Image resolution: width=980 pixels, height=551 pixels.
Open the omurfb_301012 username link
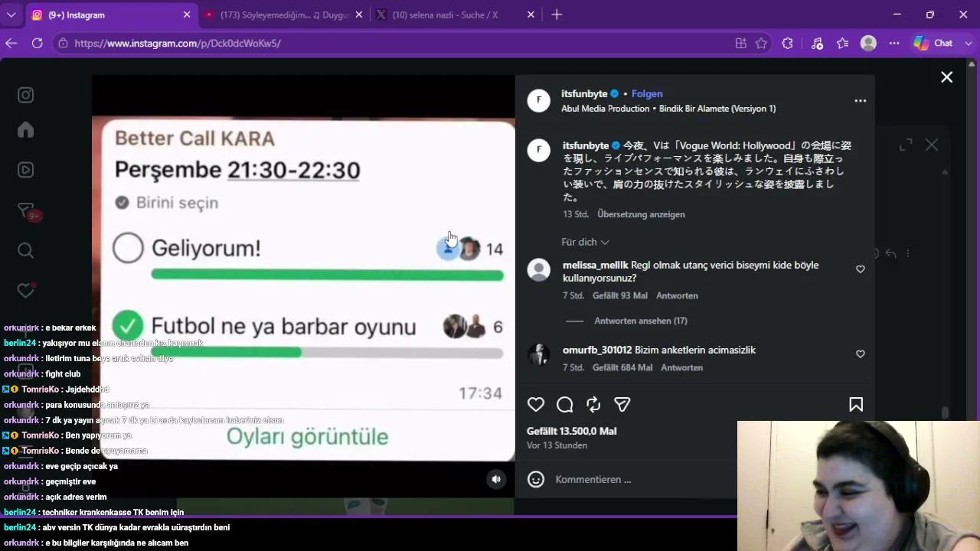click(x=597, y=350)
